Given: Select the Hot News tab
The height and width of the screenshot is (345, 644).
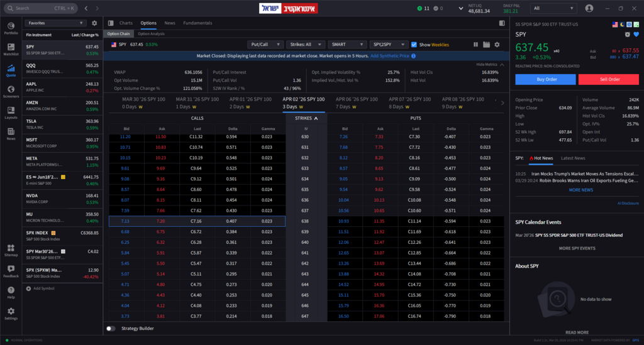Looking at the screenshot, I should pos(541,158).
